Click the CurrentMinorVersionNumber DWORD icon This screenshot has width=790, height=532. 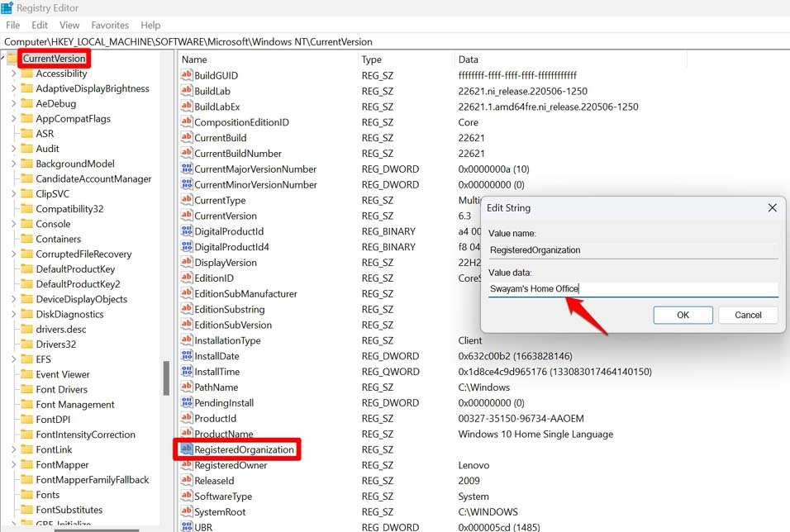[187, 184]
